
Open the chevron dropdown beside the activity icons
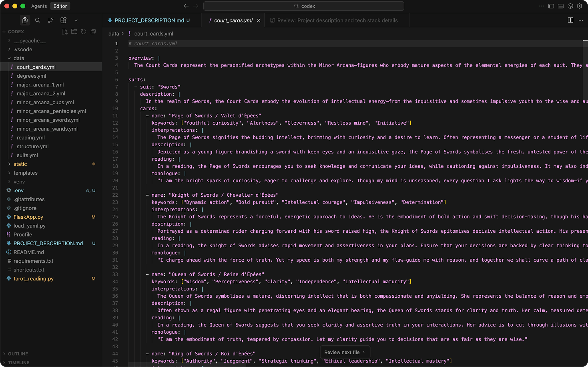point(76,20)
